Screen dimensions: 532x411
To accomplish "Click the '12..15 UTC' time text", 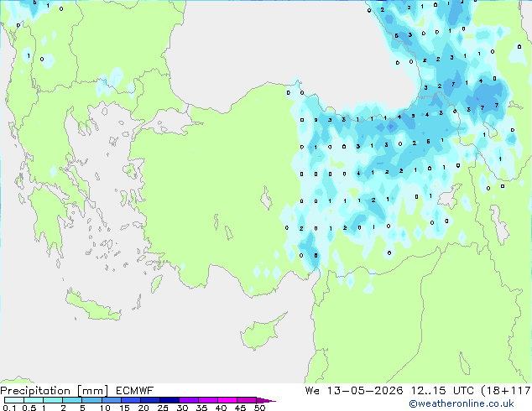I will (x=442, y=391).
